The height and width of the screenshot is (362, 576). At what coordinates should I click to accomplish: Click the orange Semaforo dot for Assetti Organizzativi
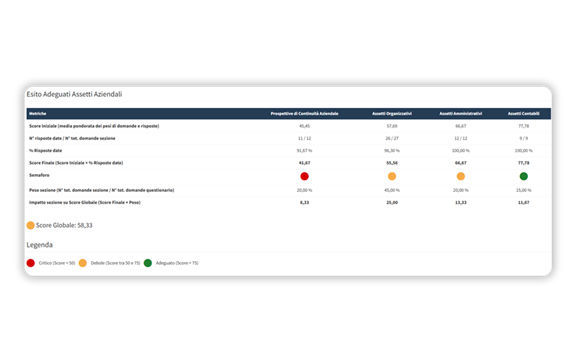coord(392,176)
